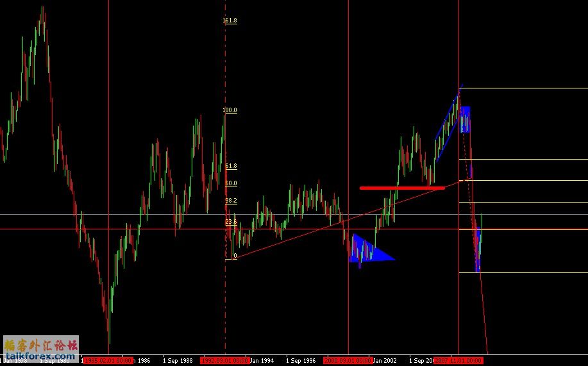Click the 1 Sep 1988 axis label
Viewport: 588px width, 366px height.
click(178, 361)
